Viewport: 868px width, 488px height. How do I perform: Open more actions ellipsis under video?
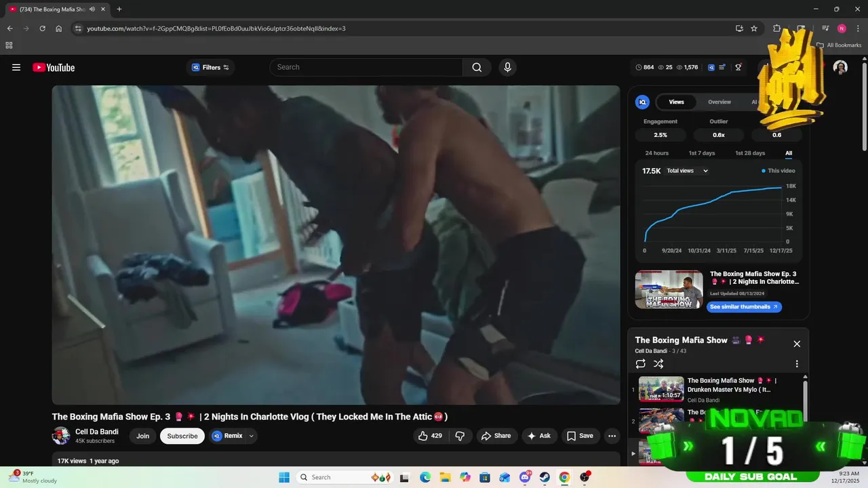click(x=612, y=436)
